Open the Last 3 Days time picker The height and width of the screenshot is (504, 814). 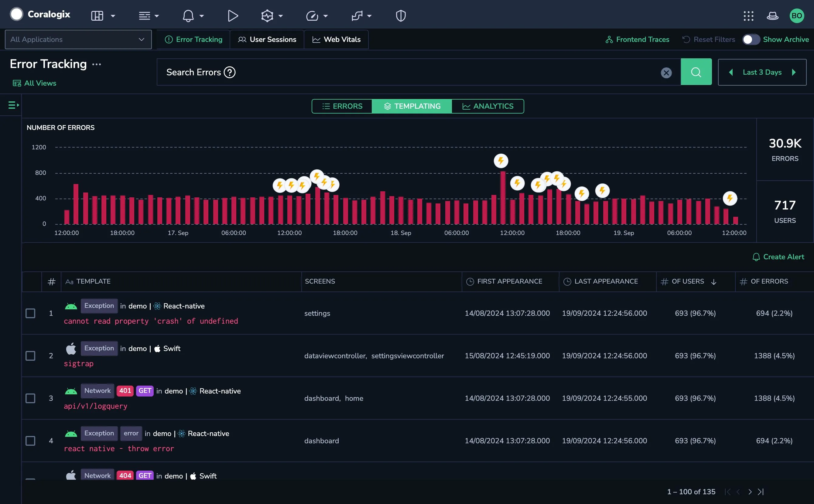coord(762,72)
